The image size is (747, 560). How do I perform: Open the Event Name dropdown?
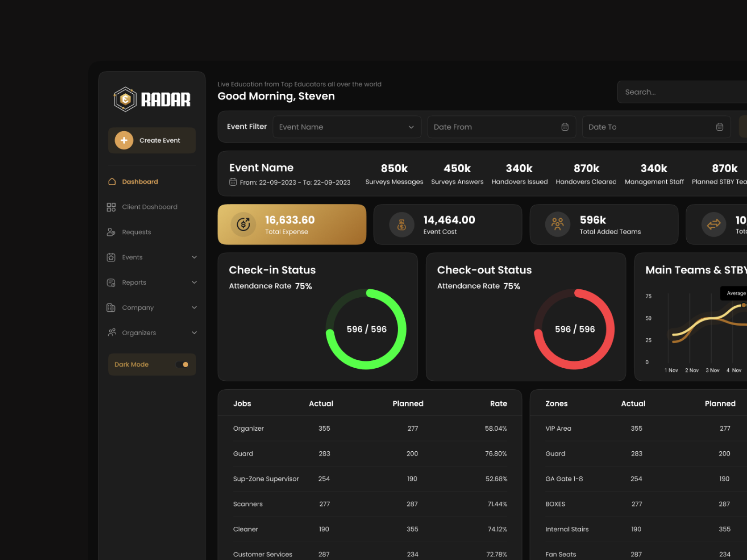coord(347,126)
